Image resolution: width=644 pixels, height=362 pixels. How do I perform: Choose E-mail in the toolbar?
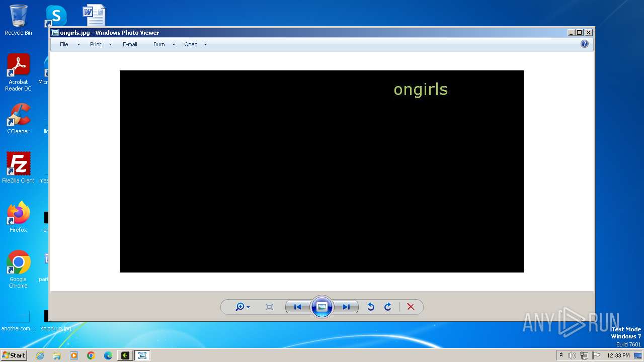130,44
